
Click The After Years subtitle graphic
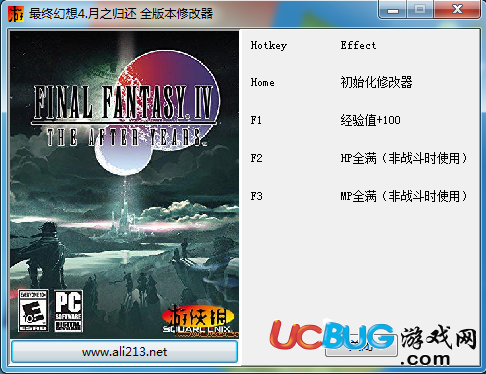point(126,137)
